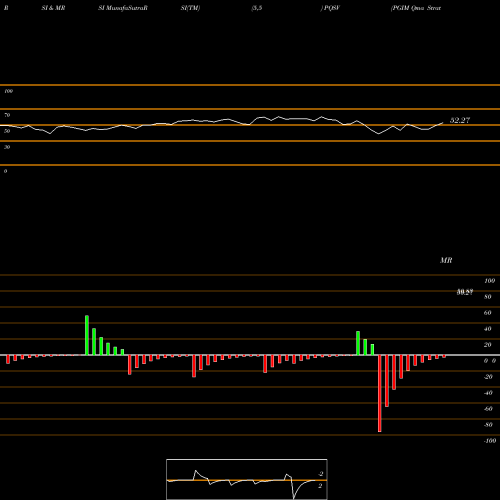Click the '0 0' zero label on MR axis
Image resolution: width=500 pixels, height=500 pixels.
tap(490, 361)
